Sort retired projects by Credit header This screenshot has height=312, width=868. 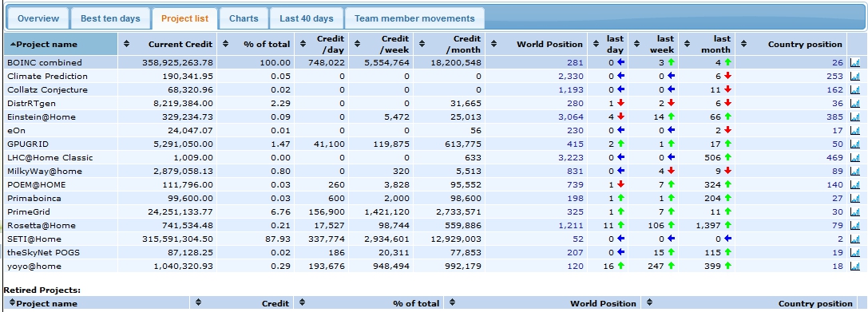tap(241, 303)
